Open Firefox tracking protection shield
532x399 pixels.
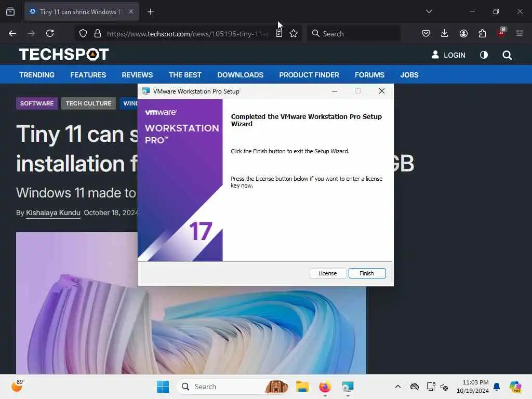[x=83, y=33]
